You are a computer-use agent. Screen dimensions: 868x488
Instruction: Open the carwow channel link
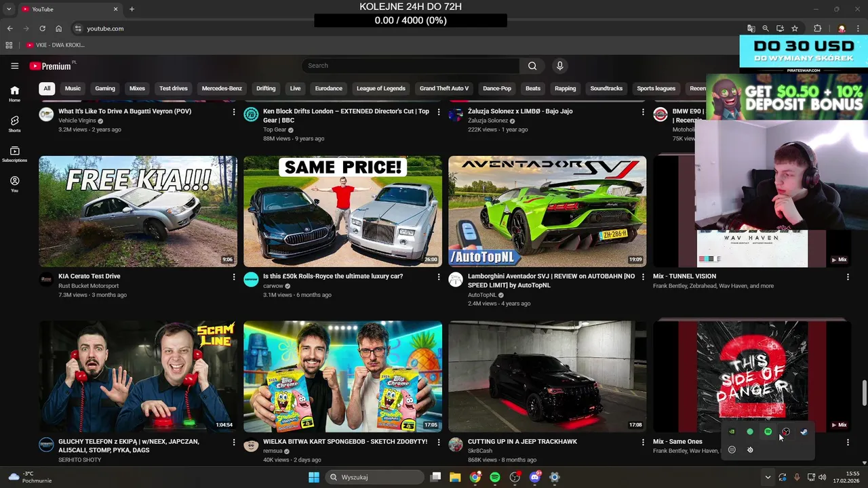273,286
